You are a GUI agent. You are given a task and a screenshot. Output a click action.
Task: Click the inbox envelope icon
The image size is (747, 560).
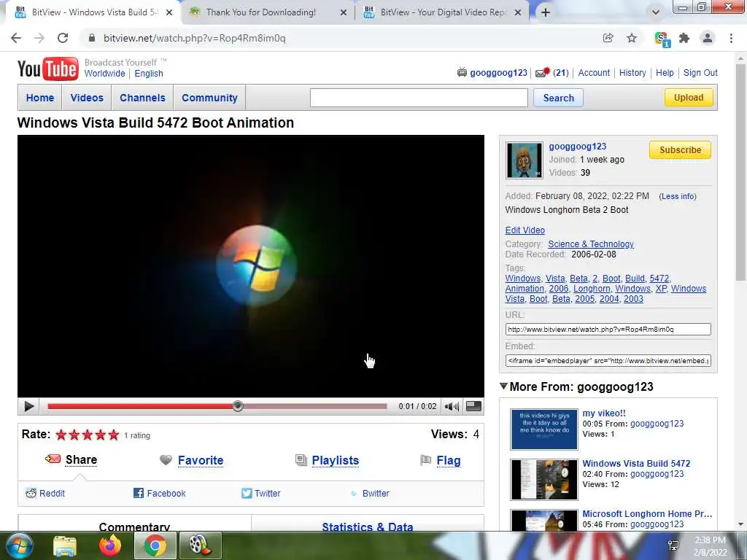point(543,72)
